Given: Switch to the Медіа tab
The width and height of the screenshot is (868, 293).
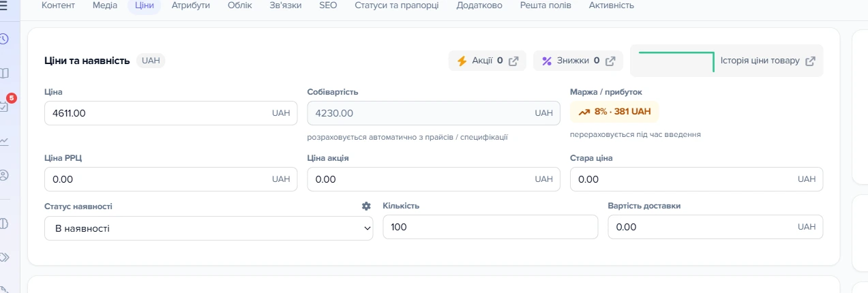Looking at the screenshot, I should tap(104, 5).
